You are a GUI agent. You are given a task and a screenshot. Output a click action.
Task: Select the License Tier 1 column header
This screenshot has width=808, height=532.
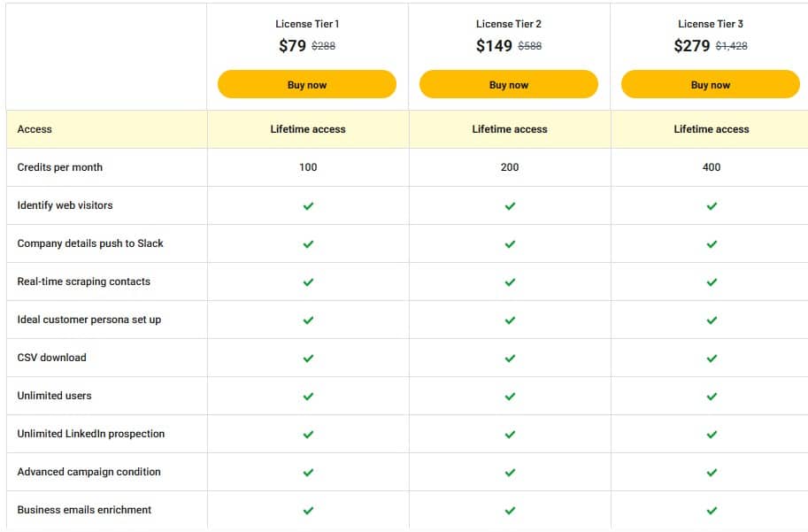[307, 23]
